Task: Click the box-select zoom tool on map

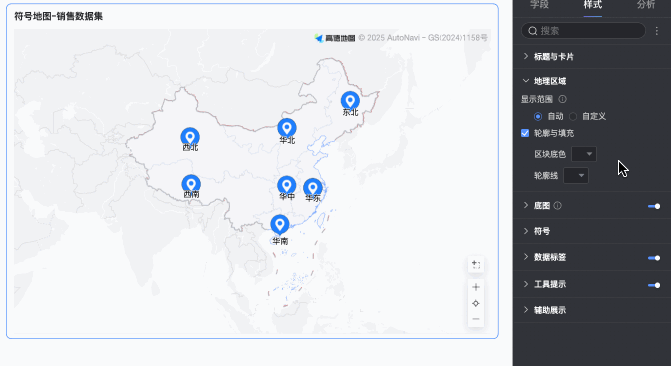Action: coord(476,265)
